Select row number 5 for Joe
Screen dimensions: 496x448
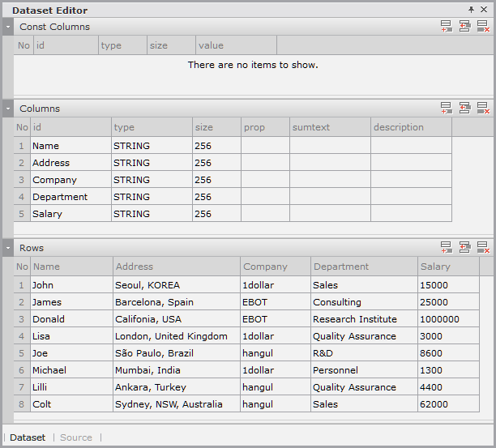[x=22, y=353]
